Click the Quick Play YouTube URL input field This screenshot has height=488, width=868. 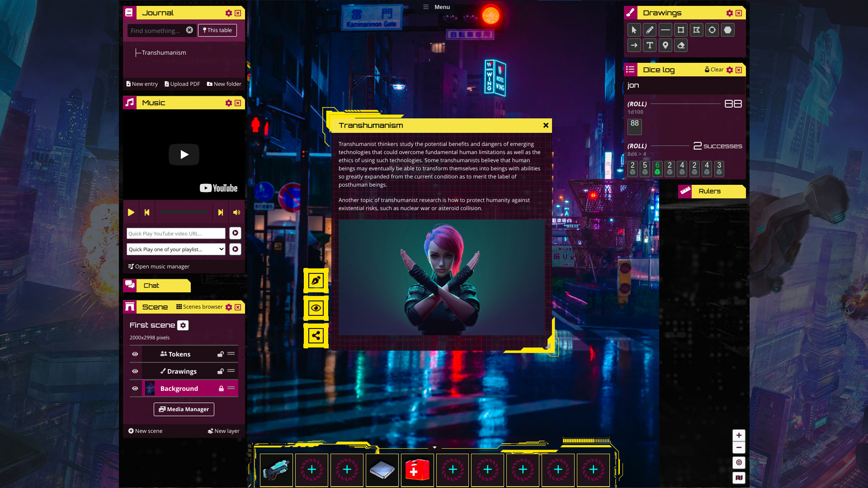[175, 233]
